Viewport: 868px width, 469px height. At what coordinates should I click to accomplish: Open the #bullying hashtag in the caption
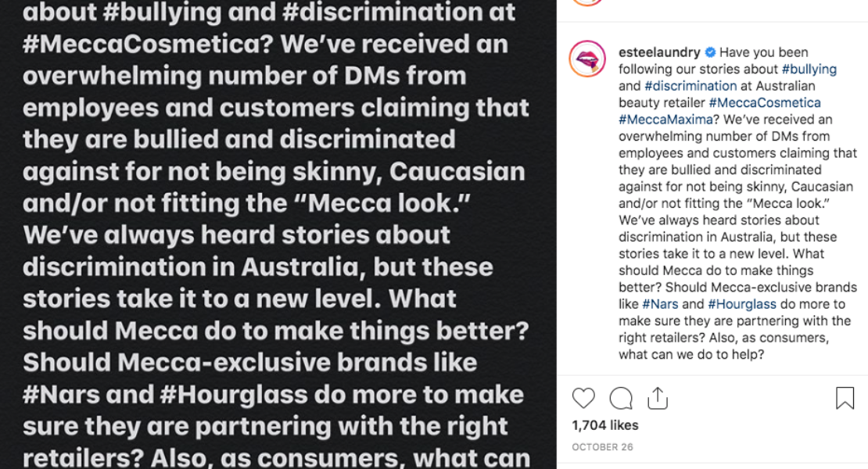pos(809,69)
